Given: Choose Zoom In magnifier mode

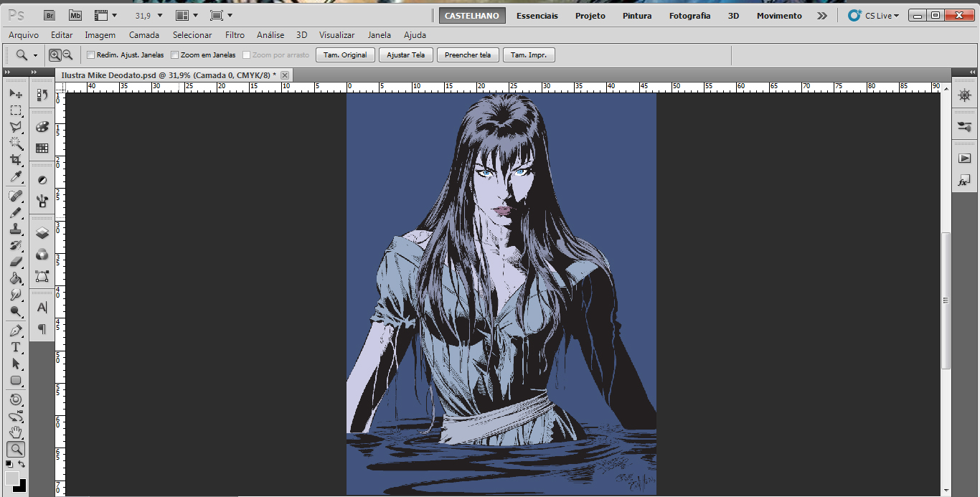Looking at the screenshot, I should coord(55,55).
